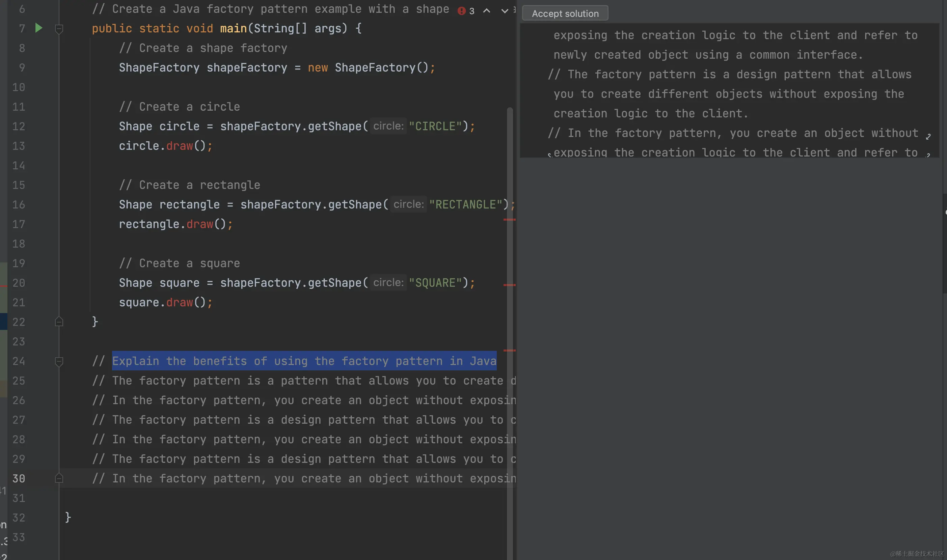Click the fold end marker at line 22
Viewport: 947px width, 560px height.
coord(59,322)
